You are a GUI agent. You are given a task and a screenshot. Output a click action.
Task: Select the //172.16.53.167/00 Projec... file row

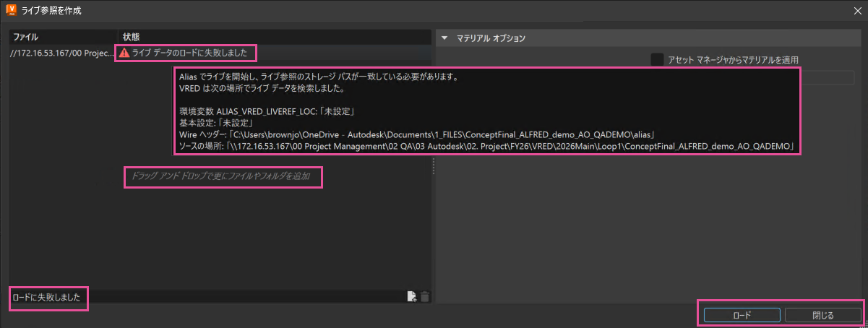(x=220, y=53)
